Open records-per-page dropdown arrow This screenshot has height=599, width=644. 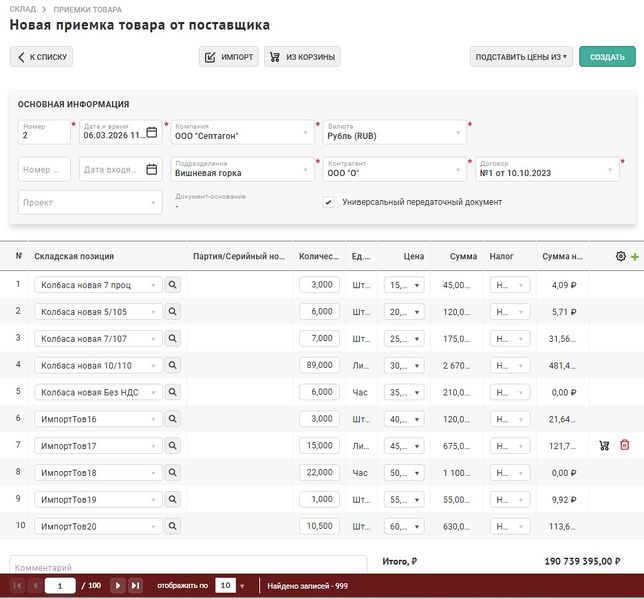[x=242, y=586]
